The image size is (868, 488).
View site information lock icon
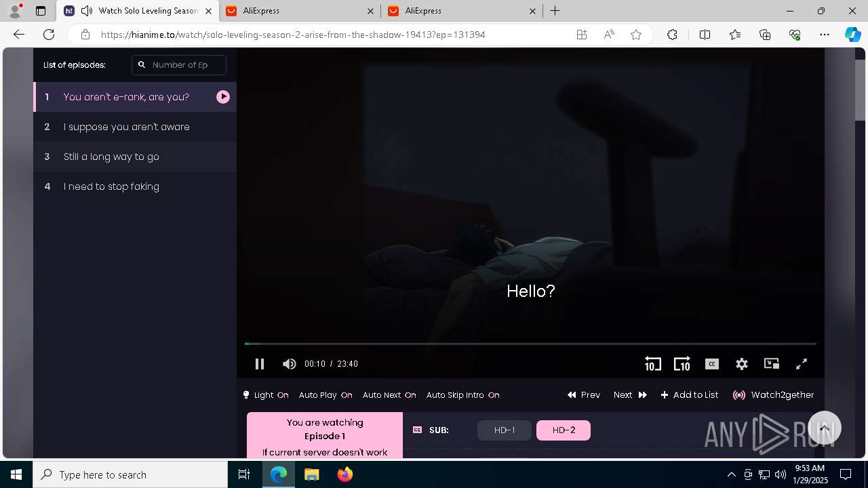(85, 35)
